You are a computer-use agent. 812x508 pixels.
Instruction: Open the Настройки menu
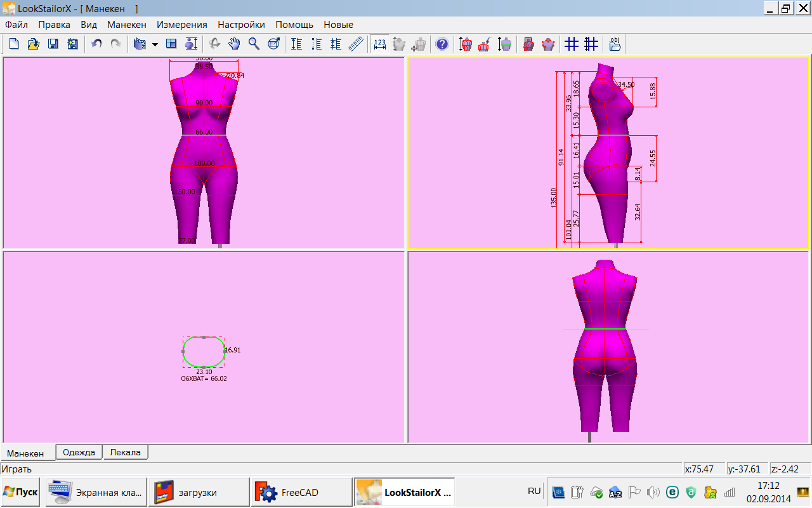[241, 25]
